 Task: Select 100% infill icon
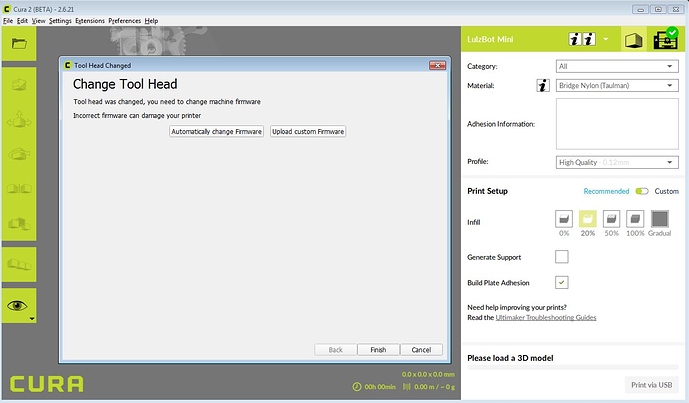click(635, 218)
